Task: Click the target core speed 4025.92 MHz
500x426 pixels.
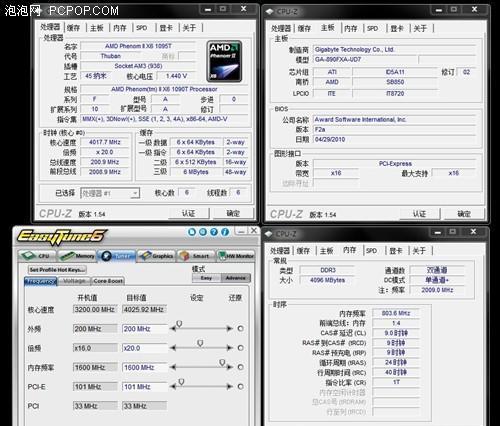Action: tap(145, 310)
